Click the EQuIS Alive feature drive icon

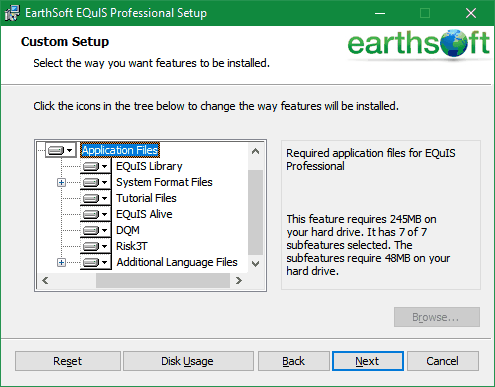[95, 214]
